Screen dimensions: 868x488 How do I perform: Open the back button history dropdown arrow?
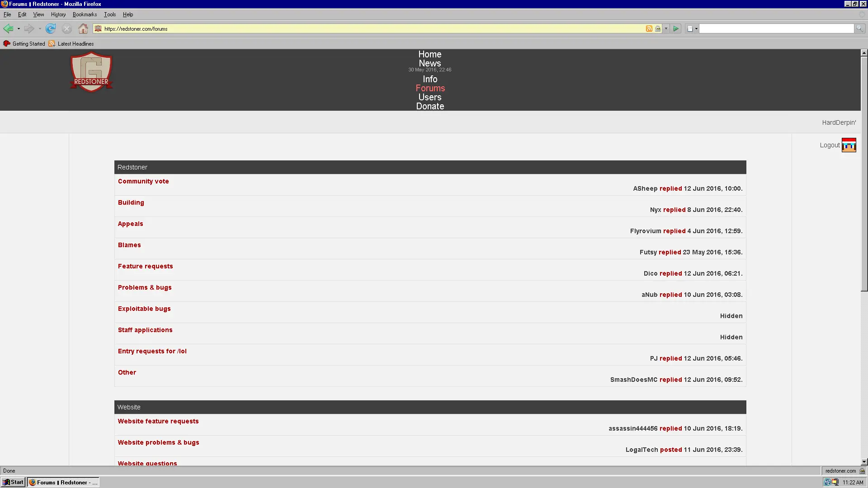19,28
